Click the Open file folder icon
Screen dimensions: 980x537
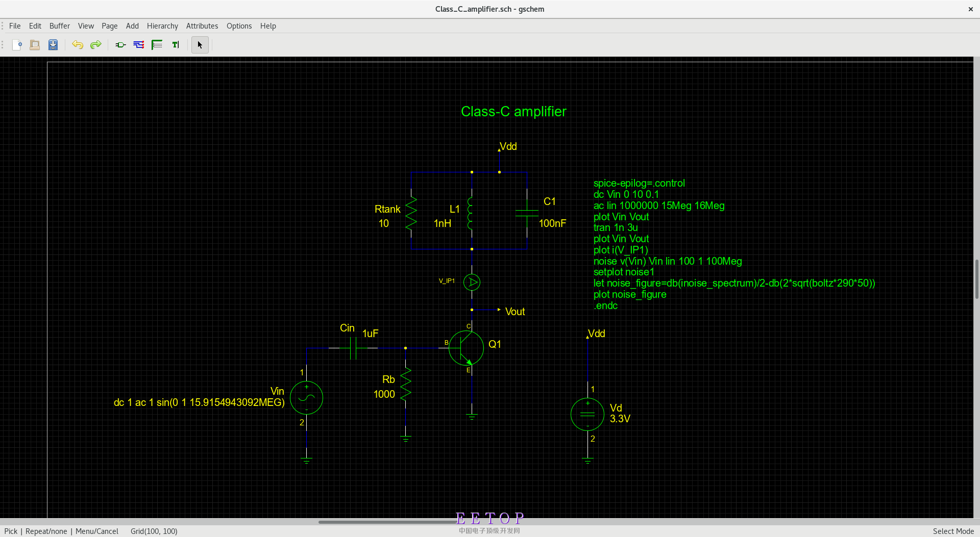click(35, 45)
